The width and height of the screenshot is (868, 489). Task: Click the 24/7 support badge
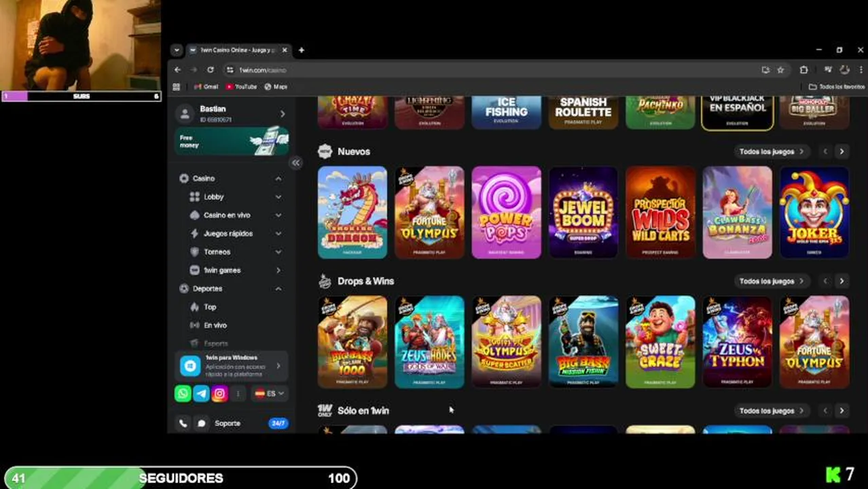pos(278,423)
